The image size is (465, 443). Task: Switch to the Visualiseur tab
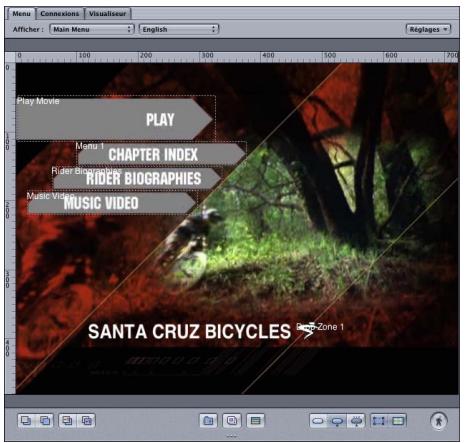pos(107,14)
